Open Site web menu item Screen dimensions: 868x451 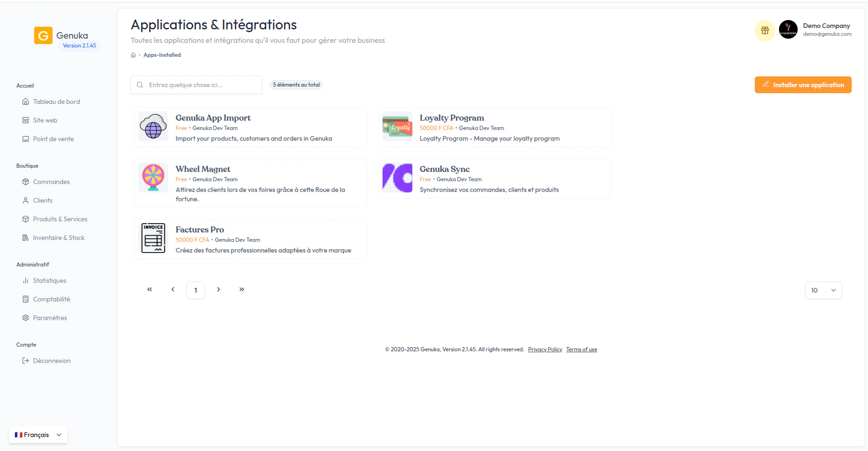[45, 120]
